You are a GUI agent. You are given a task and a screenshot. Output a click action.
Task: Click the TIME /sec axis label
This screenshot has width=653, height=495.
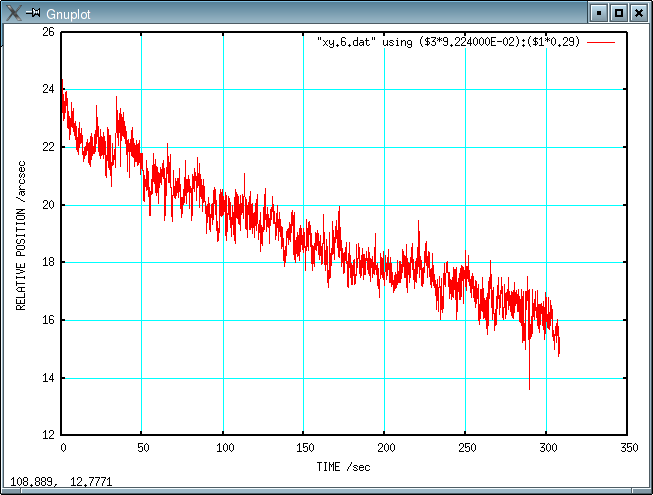(343, 467)
